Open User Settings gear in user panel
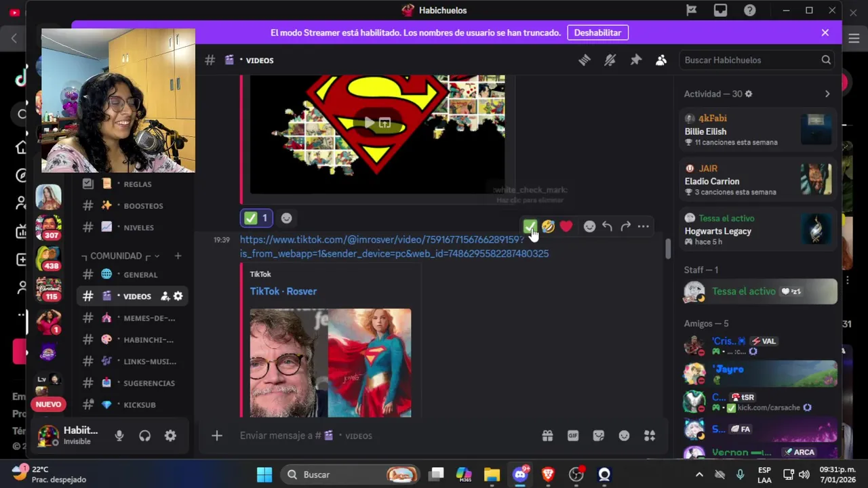 click(x=170, y=436)
